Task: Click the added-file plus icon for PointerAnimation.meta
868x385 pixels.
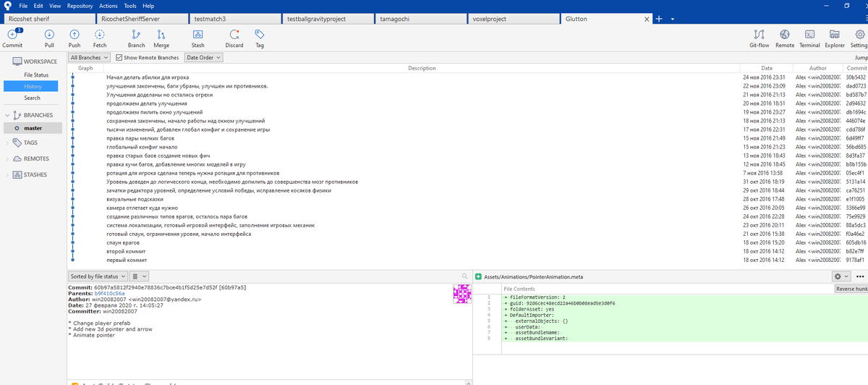Action: coord(479,277)
